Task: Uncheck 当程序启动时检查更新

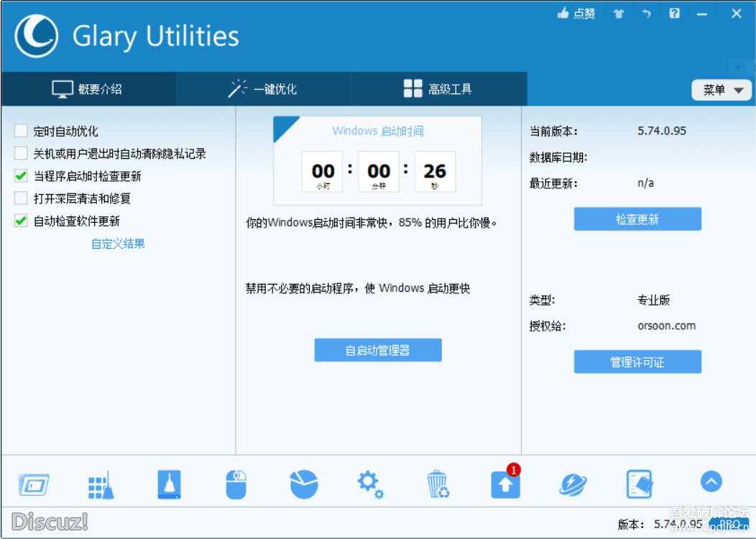Action: click(21, 176)
